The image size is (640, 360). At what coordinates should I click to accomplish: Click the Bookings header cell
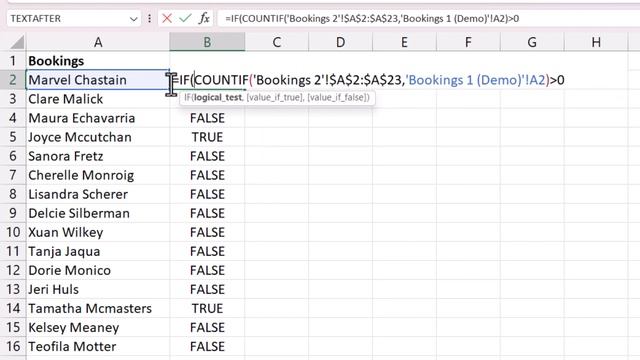[98, 61]
